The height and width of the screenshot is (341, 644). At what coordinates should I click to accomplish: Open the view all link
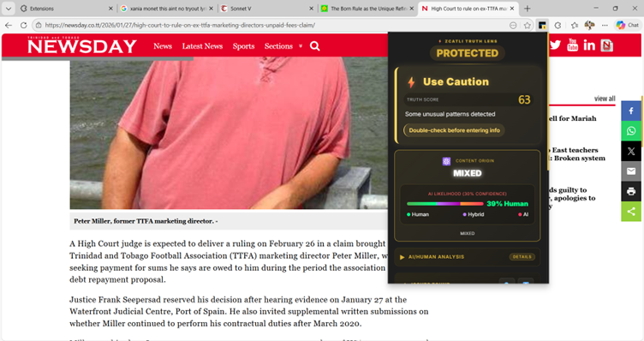pyautogui.click(x=605, y=99)
